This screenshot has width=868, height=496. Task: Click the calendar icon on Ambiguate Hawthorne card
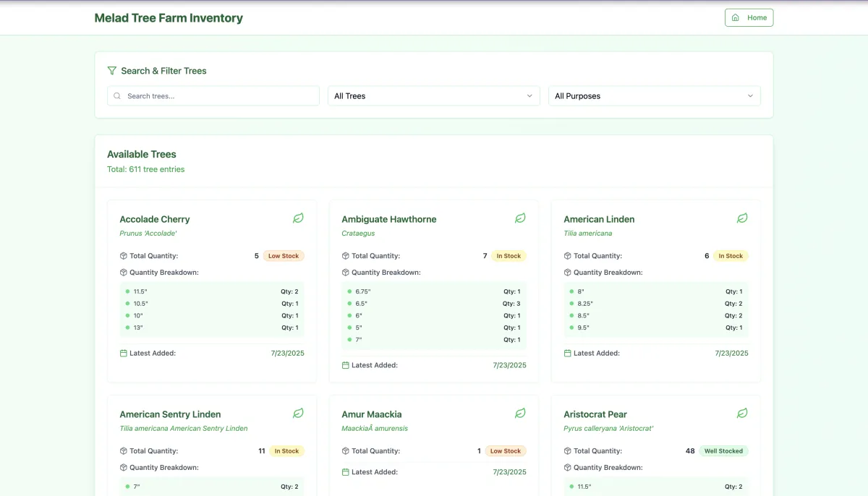tap(346, 365)
